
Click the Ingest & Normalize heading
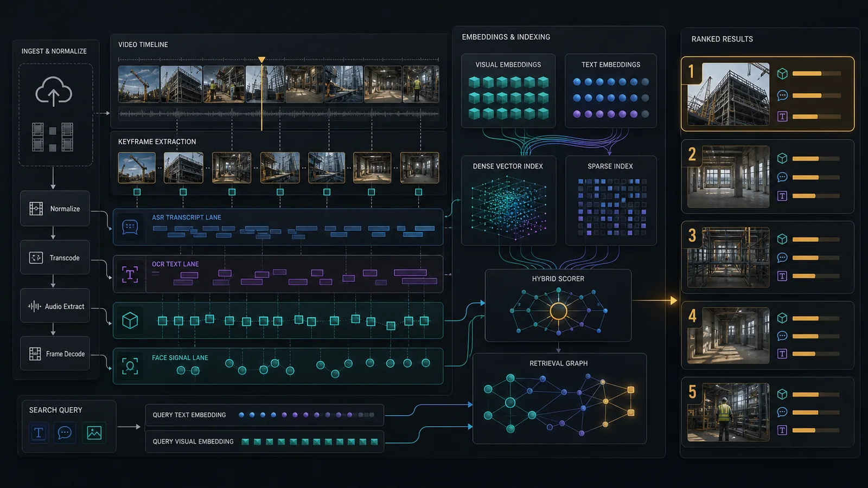[54, 51]
